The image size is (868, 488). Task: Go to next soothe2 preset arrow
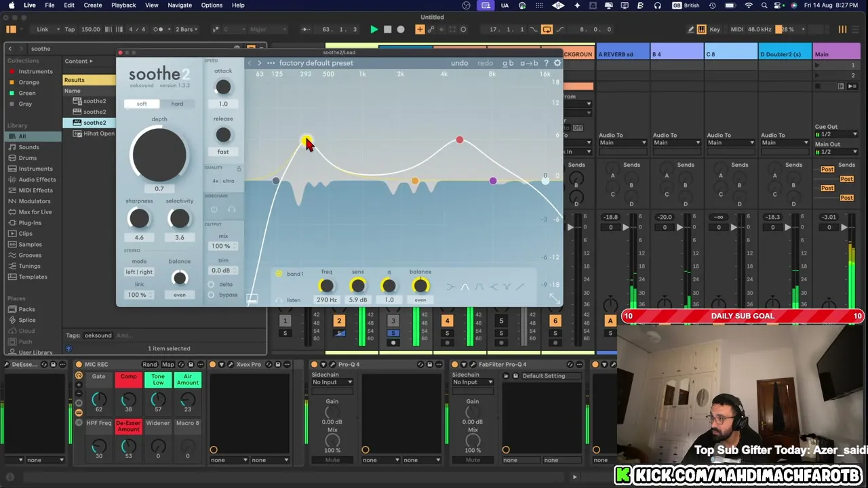259,63
